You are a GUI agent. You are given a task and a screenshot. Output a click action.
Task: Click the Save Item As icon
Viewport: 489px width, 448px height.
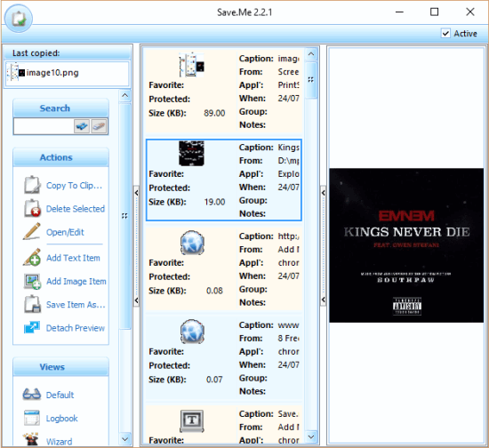tap(32, 304)
